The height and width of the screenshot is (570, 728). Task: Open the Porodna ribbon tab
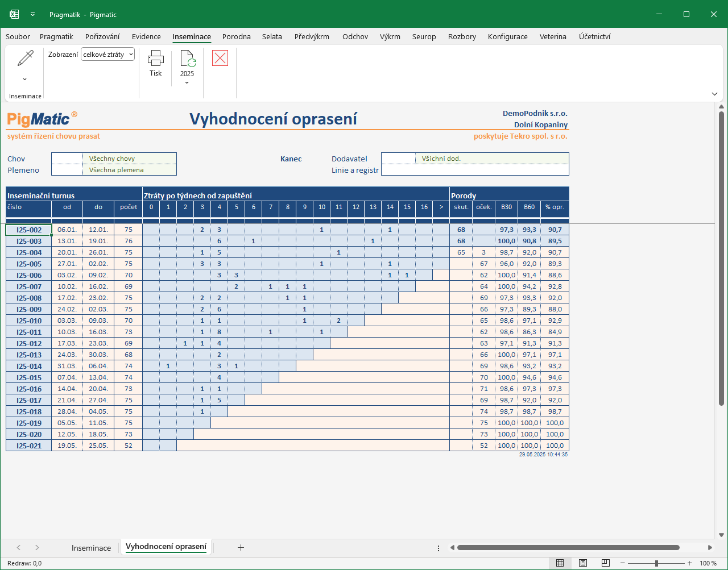pyautogui.click(x=237, y=36)
